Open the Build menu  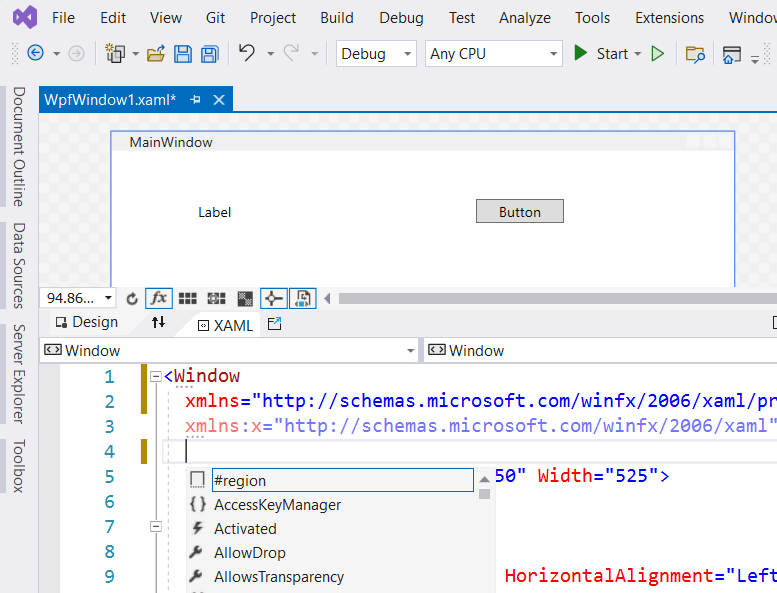pos(337,18)
